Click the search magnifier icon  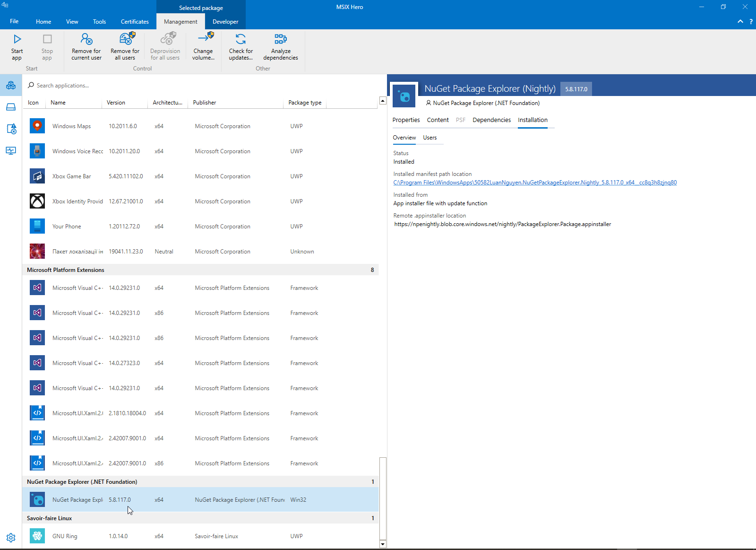(31, 85)
